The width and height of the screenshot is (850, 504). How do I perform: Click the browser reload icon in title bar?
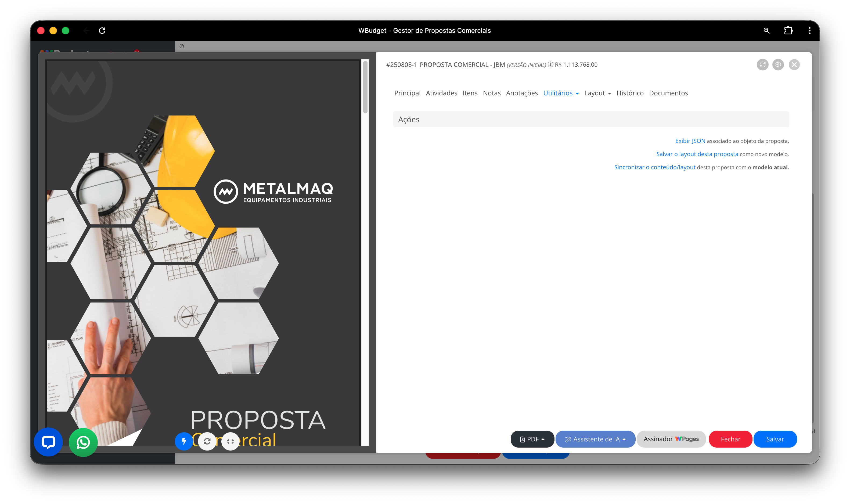pyautogui.click(x=102, y=31)
